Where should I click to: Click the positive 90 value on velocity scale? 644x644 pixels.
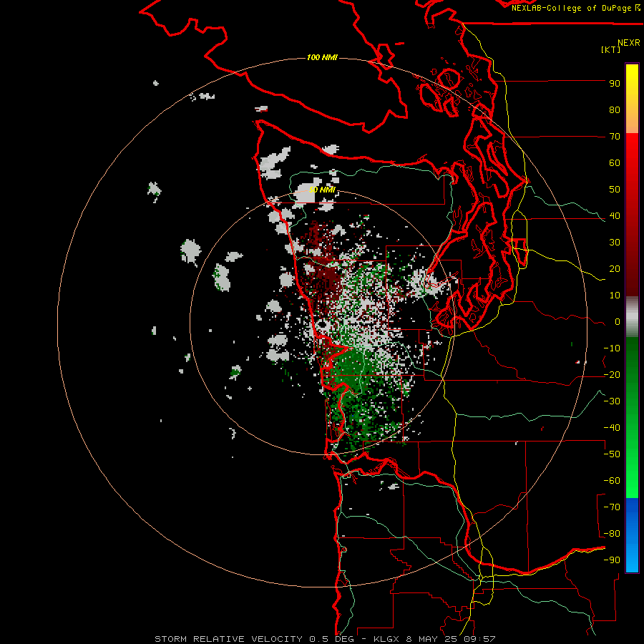pyautogui.click(x=615, y=84)
